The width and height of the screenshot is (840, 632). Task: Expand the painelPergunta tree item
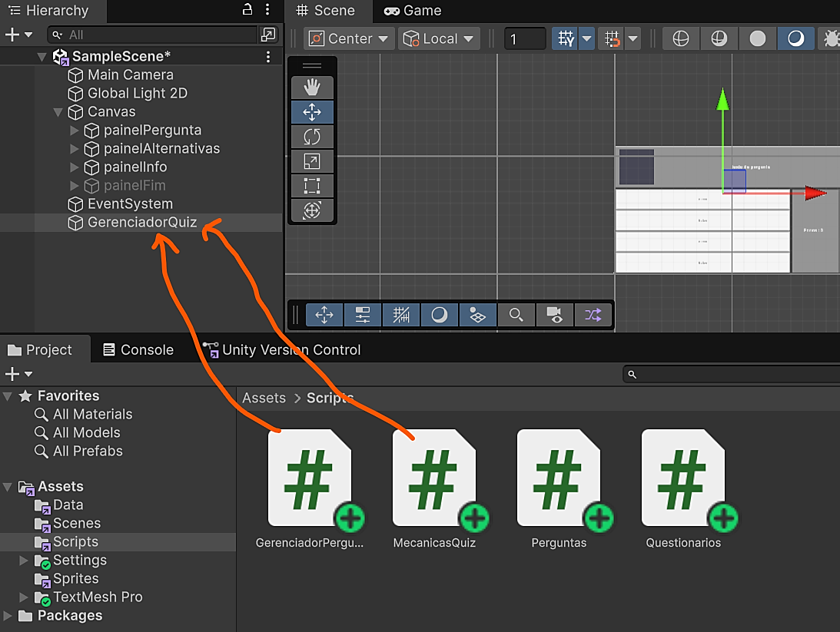coord(75,131)
